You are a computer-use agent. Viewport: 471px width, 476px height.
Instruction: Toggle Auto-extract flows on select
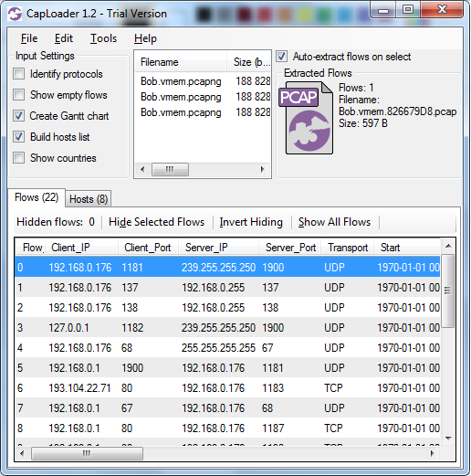[x=281, y=57]
